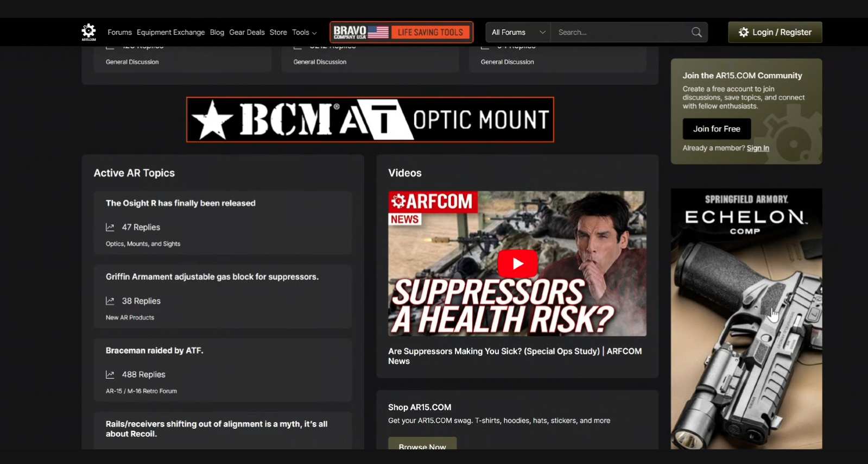Click the gear icon in Login / Register

pyautogui.click(x=743, y=32)
